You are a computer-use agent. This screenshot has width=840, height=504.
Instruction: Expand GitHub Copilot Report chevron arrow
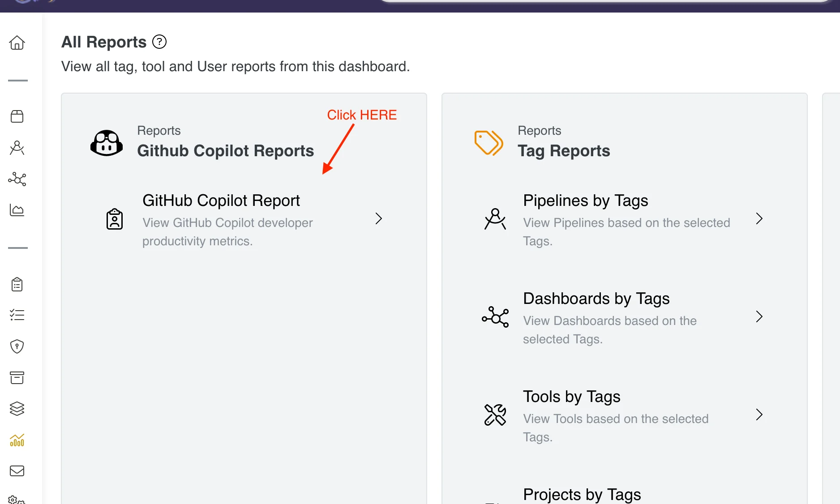point(379,218)
